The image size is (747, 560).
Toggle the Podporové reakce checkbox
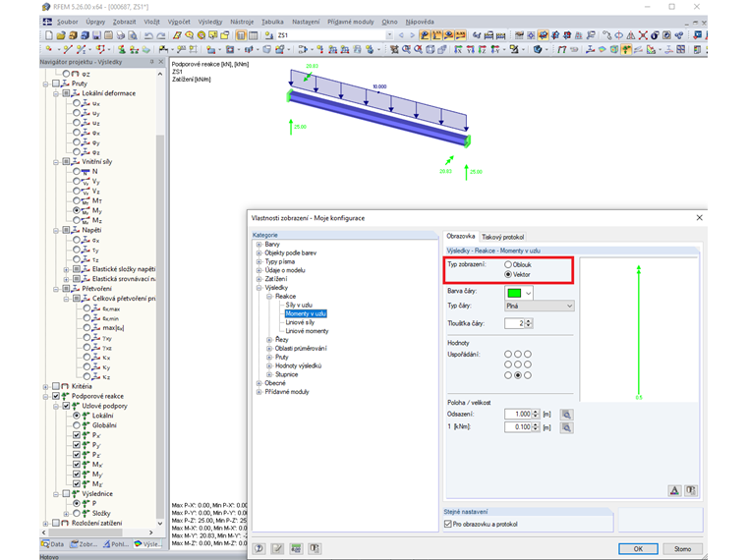tap(56, 396)
